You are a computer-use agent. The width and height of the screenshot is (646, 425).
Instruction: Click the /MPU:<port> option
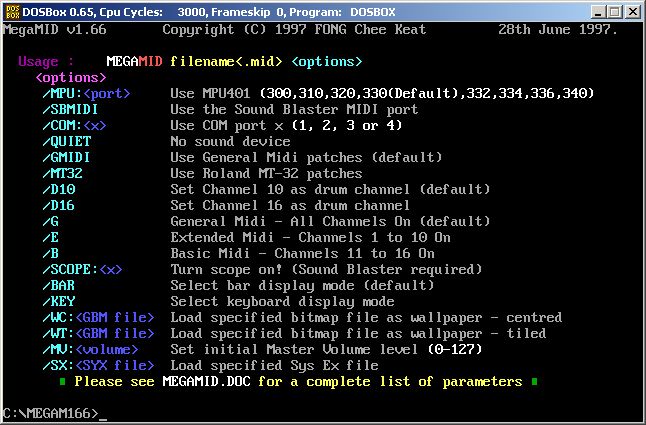(86, 93)
